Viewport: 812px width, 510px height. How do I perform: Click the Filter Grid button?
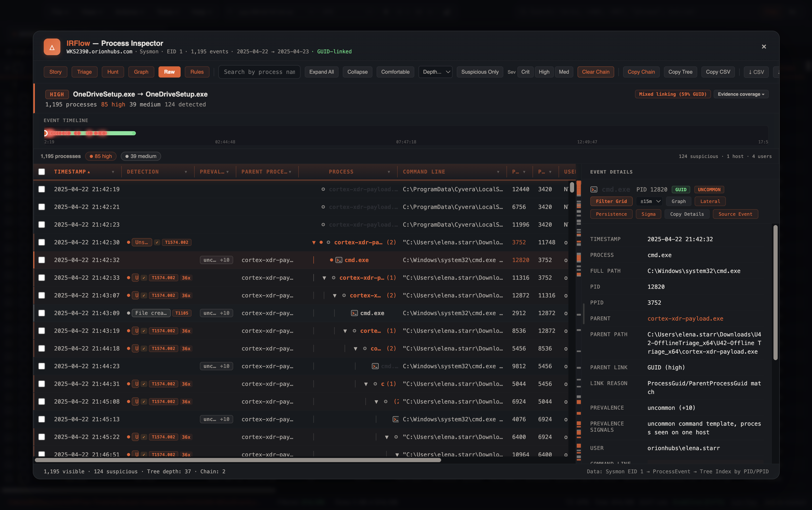tap(611, 201)
